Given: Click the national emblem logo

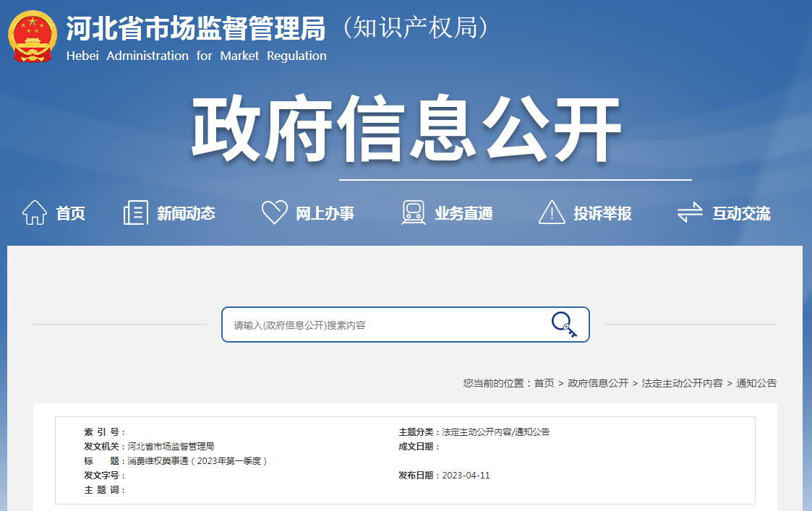Looking at the screenshot, I should pyautogui.click(x=32, y=36).
